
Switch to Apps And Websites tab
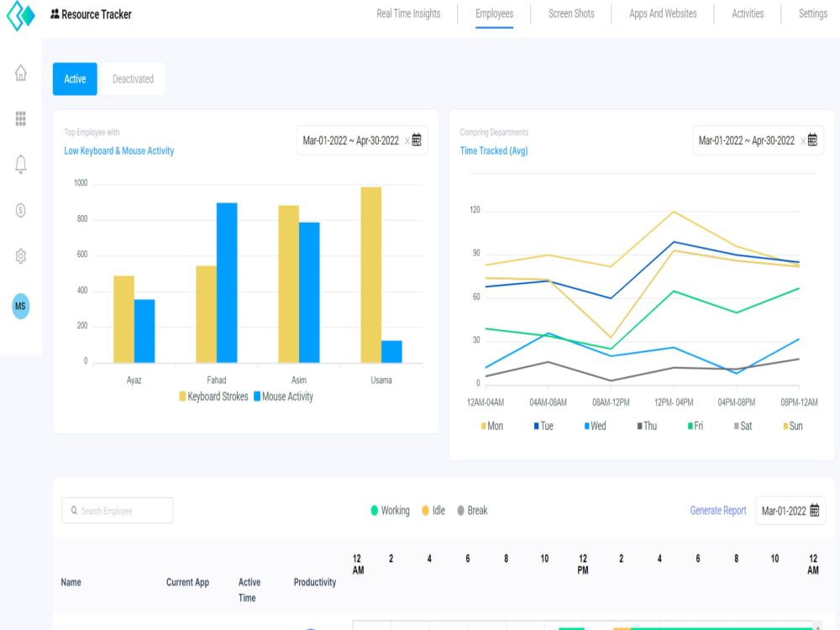[x=663, y=14]
